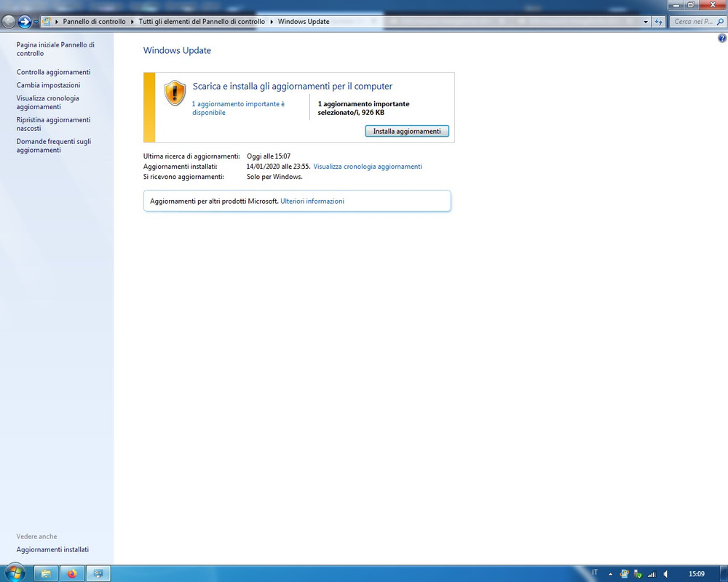Open the network signal tray icon
728x582 pixels.
652,574
